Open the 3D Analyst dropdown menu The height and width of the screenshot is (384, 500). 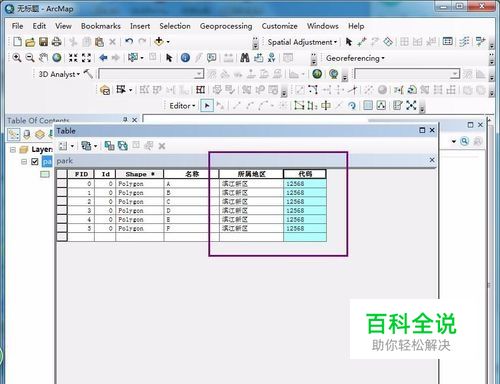coord(59,74)
